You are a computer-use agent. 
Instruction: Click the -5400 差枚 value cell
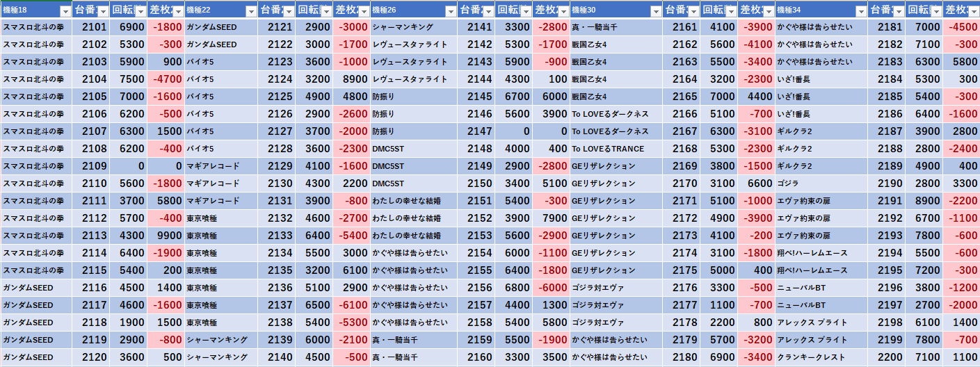coord(351,236)
